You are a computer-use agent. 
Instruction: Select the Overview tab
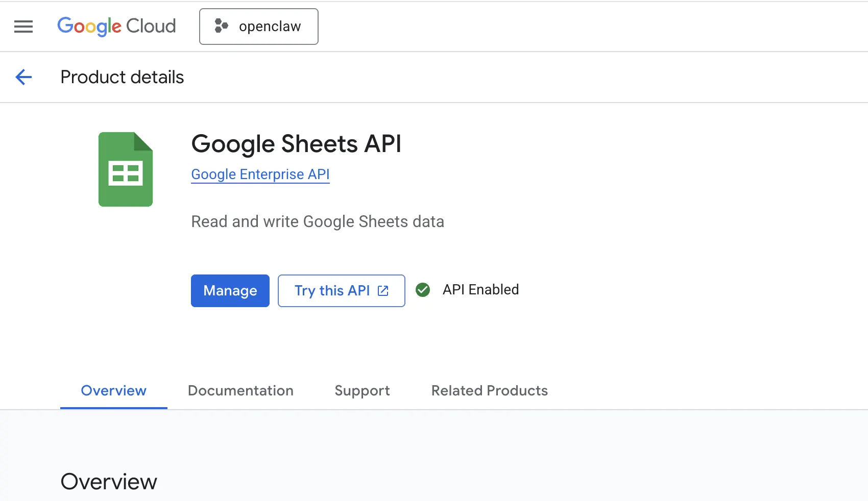coord(113,391)
